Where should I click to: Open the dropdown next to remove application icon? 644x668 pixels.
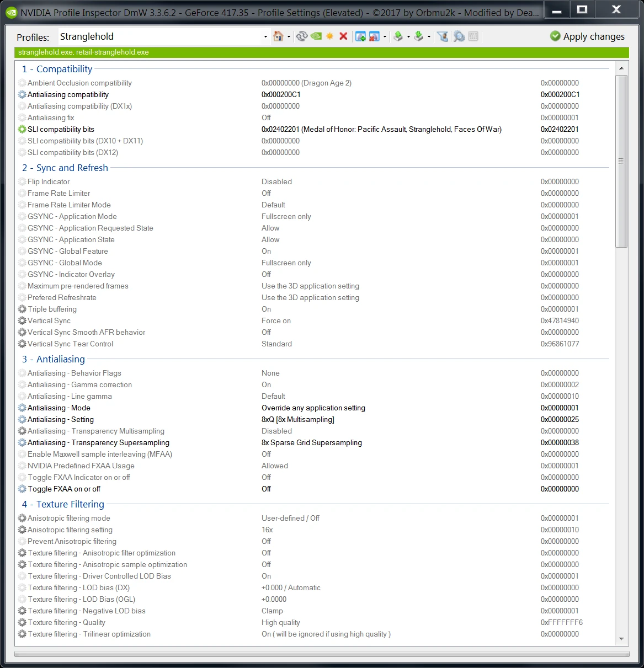(385, 37)
